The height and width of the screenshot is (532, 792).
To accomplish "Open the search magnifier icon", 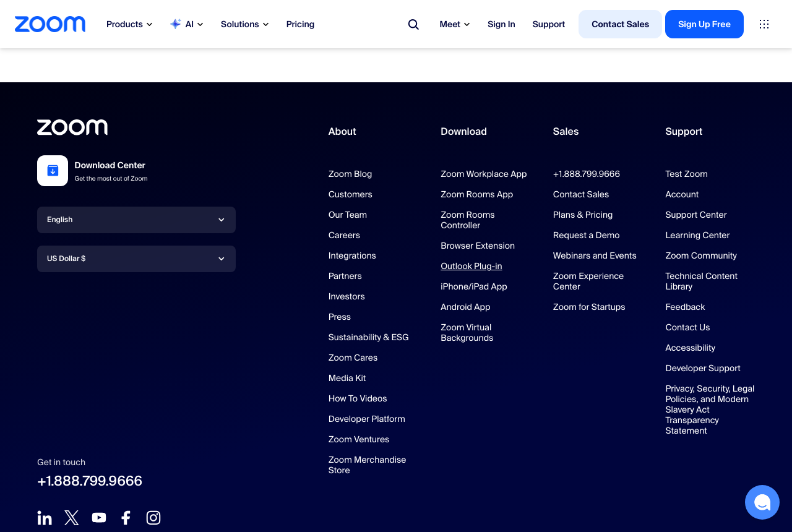I will [413, 24].
